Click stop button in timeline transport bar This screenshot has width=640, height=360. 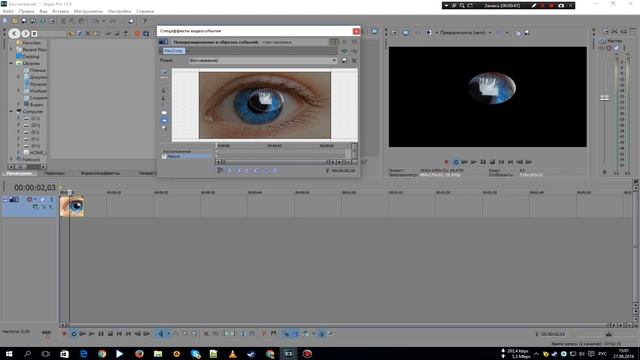coord(110,333)
